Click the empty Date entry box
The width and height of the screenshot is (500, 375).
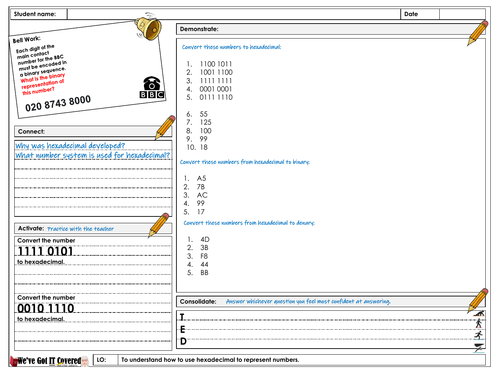click(462, 14)
